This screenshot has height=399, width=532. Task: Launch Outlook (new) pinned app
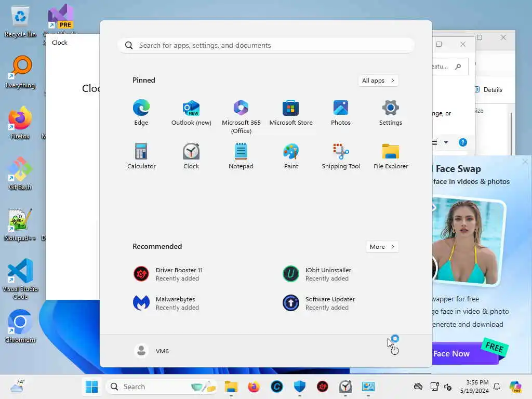191,113
